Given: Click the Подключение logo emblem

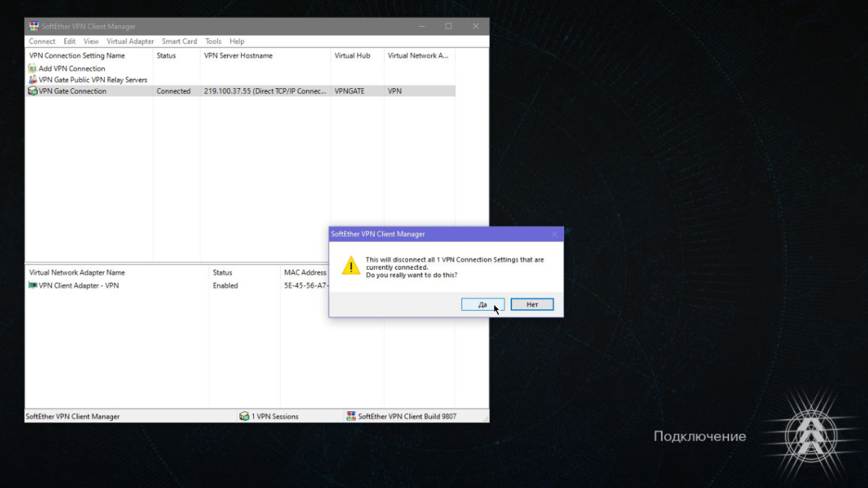Looking at the screenshot, I should (810, 435).
